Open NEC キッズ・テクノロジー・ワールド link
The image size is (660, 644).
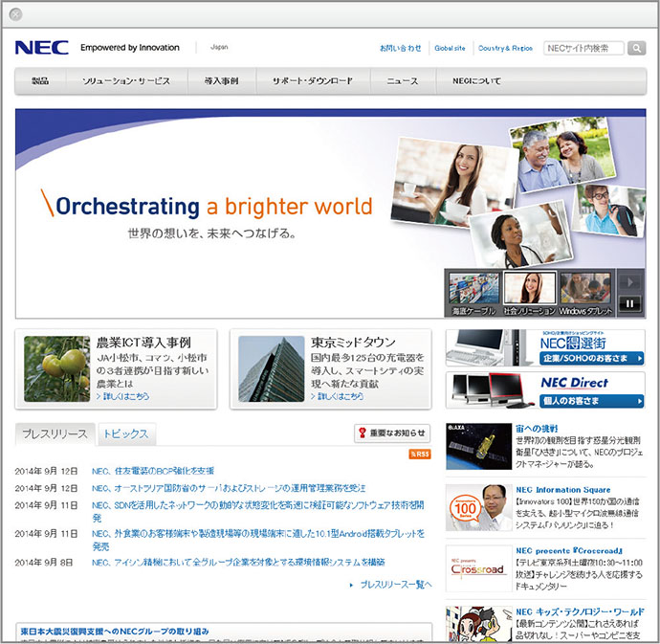580,612
